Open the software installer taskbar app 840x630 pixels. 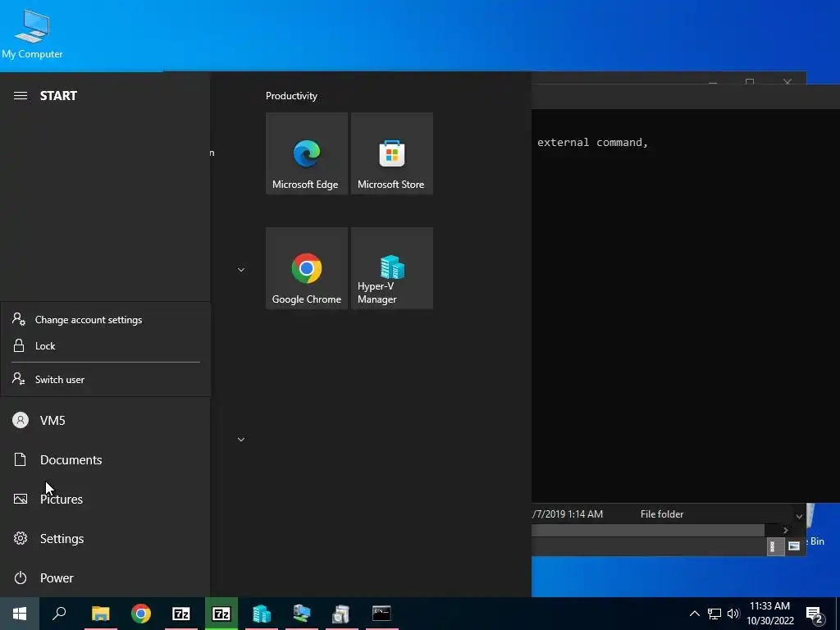(x=340, y=614)
